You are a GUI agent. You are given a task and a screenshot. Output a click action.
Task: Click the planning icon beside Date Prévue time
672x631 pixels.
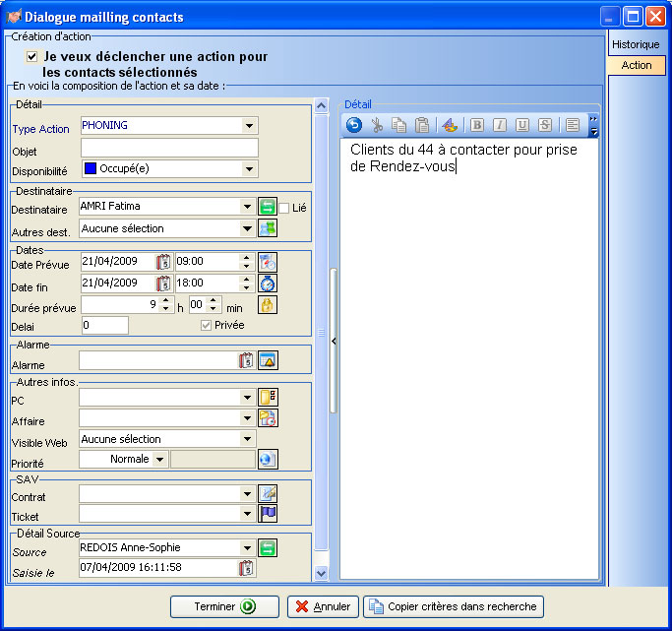[267, 262]
